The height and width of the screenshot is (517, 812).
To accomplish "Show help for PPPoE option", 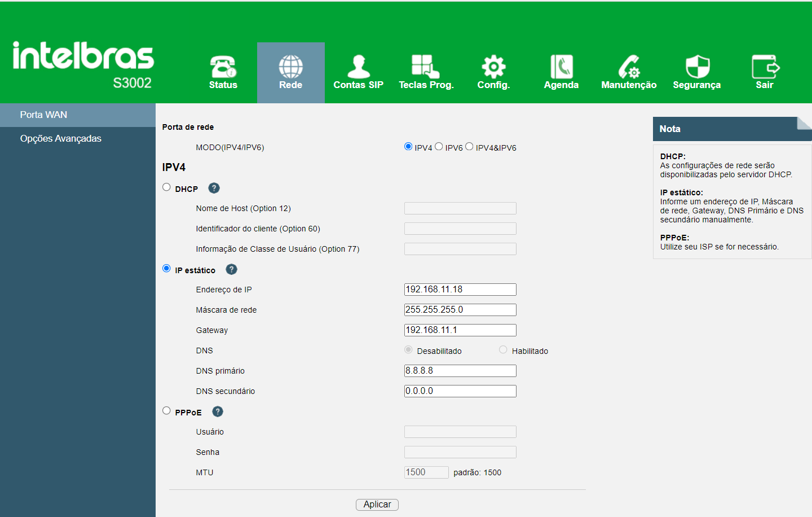I will point(218,411).
